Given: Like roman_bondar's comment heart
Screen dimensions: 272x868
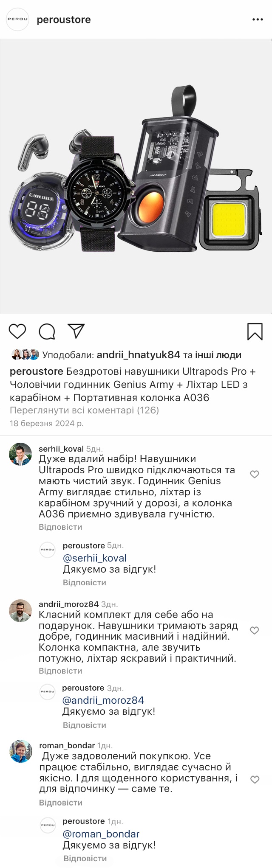Looking at the screenshot, I should click(x=254, y=779).
